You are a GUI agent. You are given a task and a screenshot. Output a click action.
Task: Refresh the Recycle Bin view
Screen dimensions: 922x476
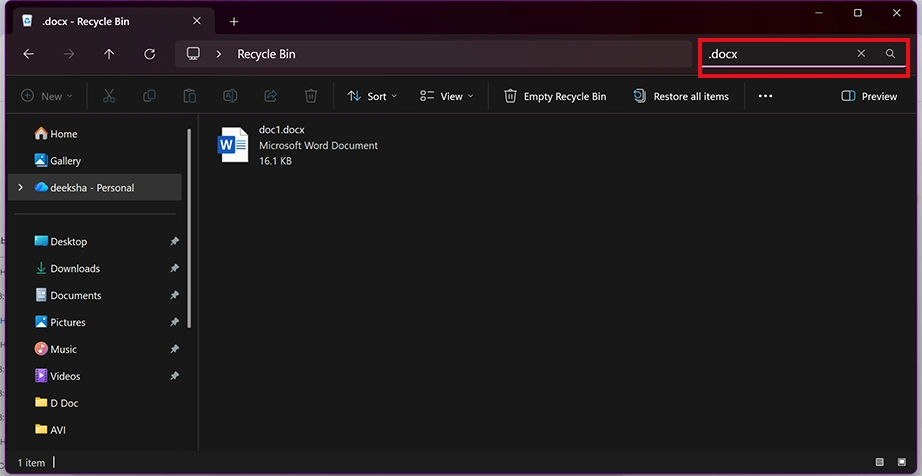coord(150,54)
